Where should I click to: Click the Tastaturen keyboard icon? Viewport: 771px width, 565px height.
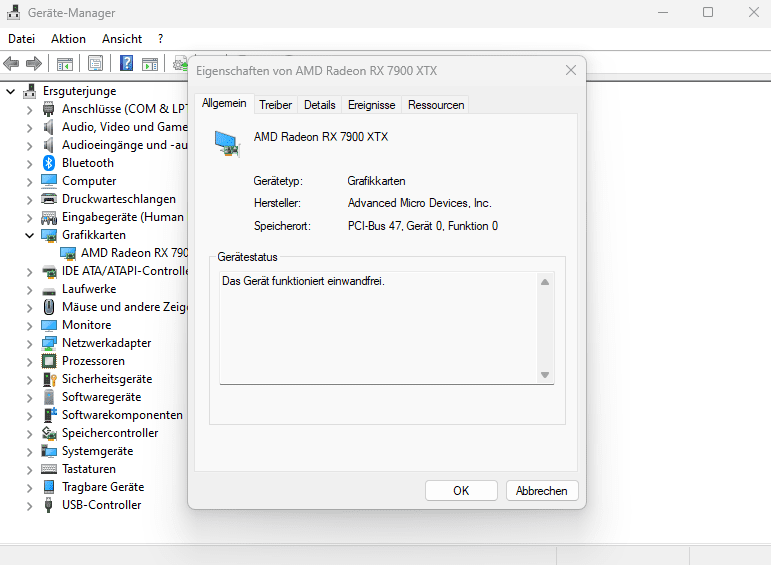click(x=49, y=469)
